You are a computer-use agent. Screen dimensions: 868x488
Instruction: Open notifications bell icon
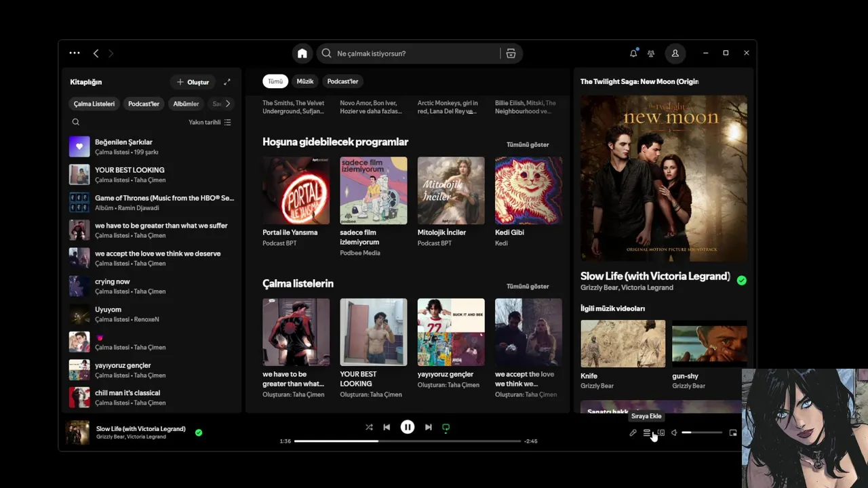coord(633,54)
